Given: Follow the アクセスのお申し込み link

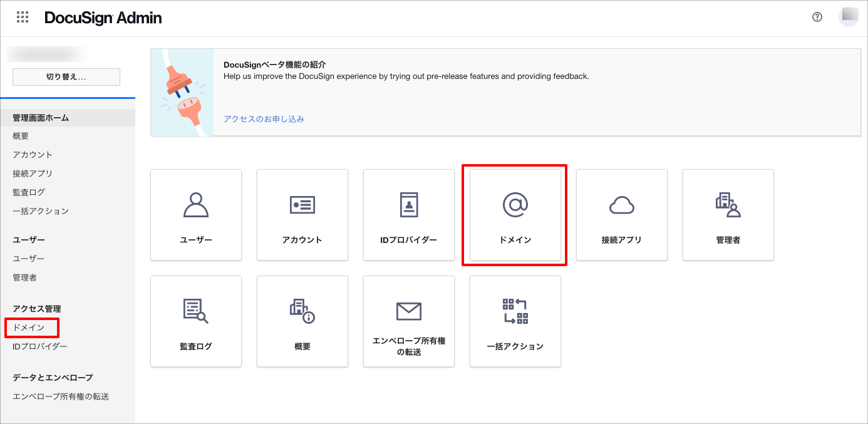Looking at the screenshot, I should click(264, 119).
